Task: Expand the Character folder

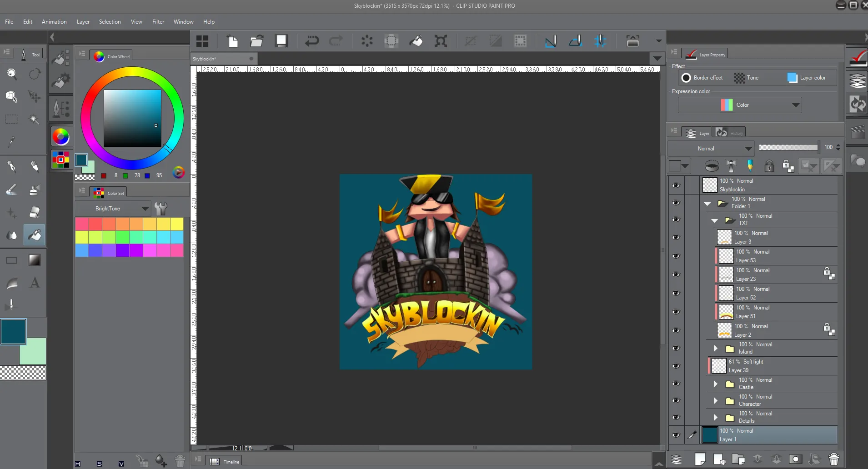Action: [x=715, y=401]
